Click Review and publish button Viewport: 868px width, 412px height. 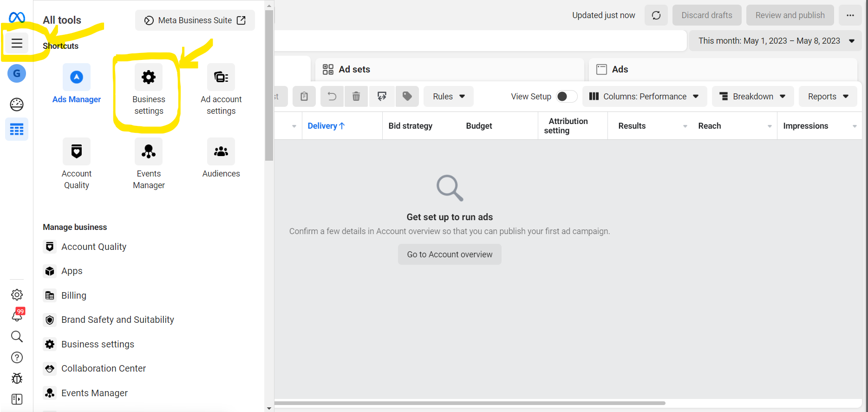pos(790,15)
